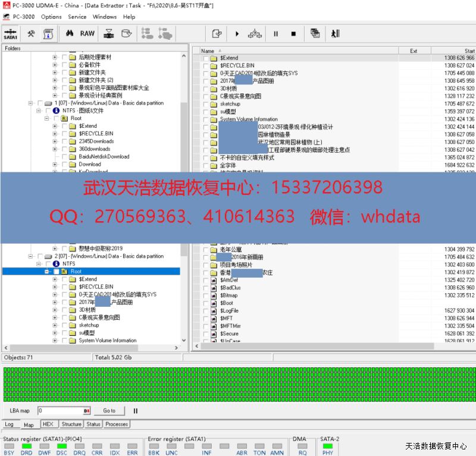Click the Go to button
This screenshot has width=476, height=456.
coord(109,411)
